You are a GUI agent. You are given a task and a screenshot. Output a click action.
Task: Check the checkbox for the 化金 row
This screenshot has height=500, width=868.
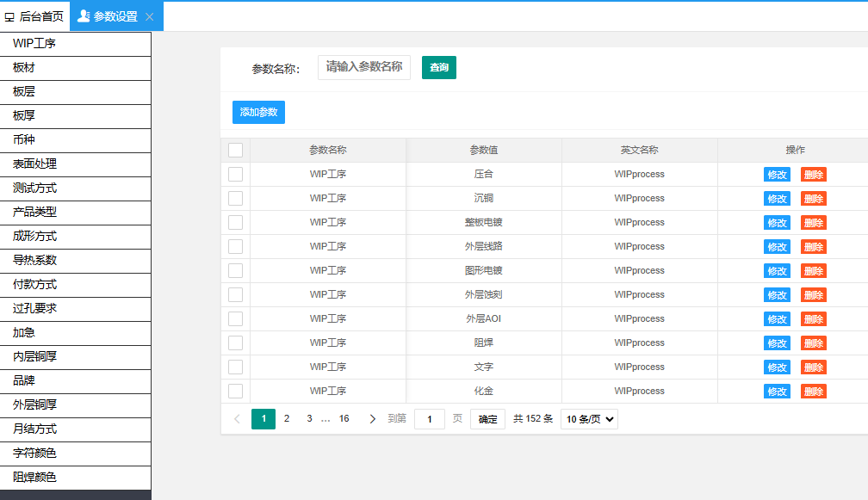point(234,391)
